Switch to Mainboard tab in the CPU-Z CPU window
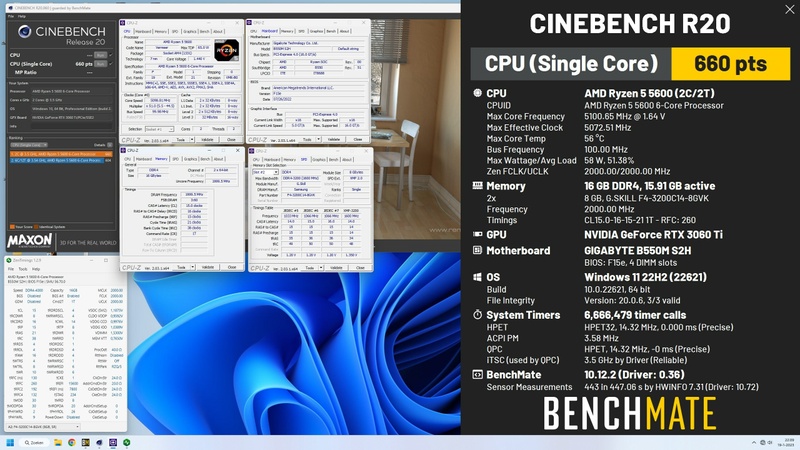Viewport: 800px width, 450px height. pos(143,31)
